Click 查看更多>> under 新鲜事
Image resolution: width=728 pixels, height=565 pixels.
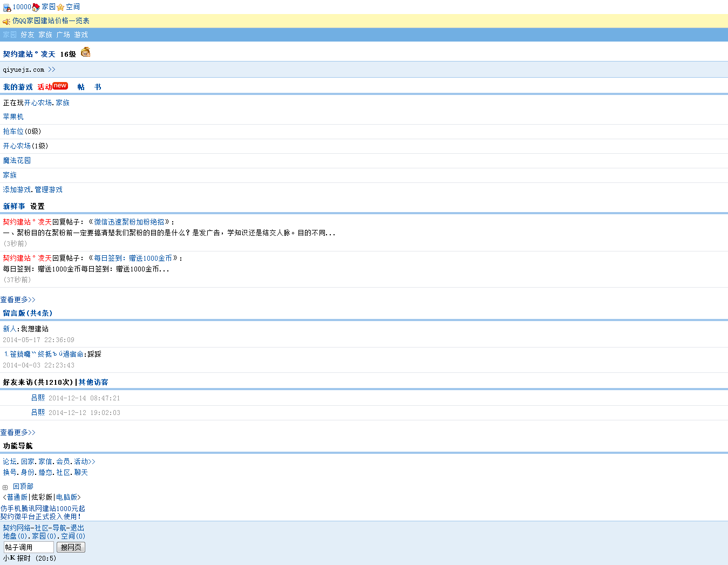tap(18, 300)
